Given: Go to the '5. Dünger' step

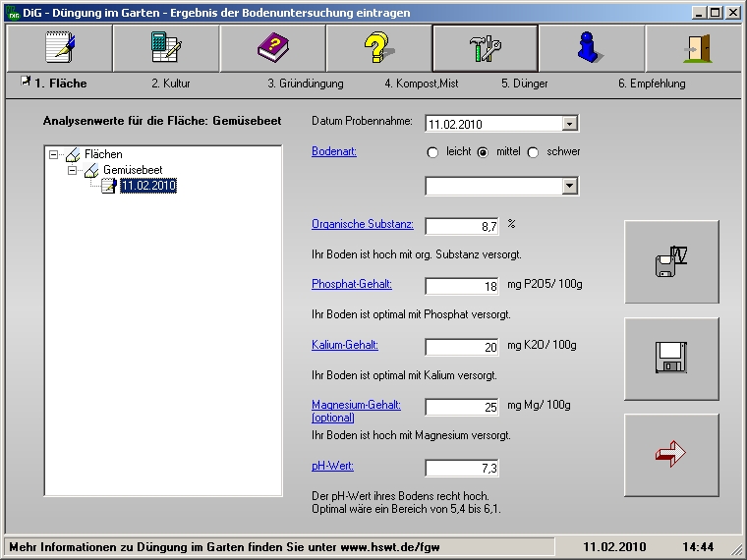Looking at the screenshot, I should pos(524,84).
